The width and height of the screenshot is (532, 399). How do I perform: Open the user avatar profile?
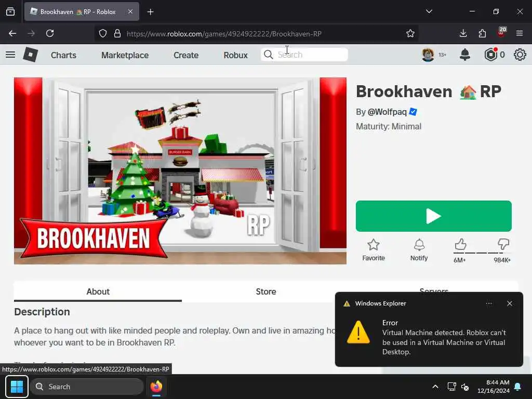pos(428,55)
